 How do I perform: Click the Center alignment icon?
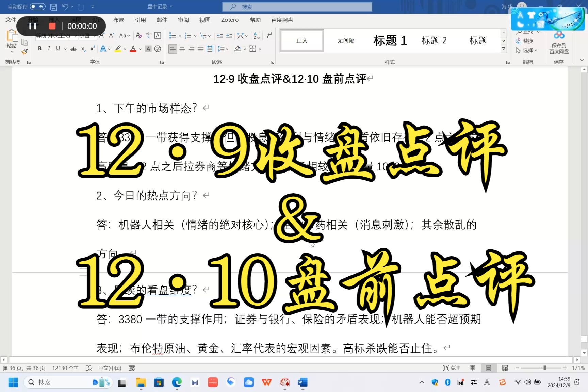[x=182, y=49]
